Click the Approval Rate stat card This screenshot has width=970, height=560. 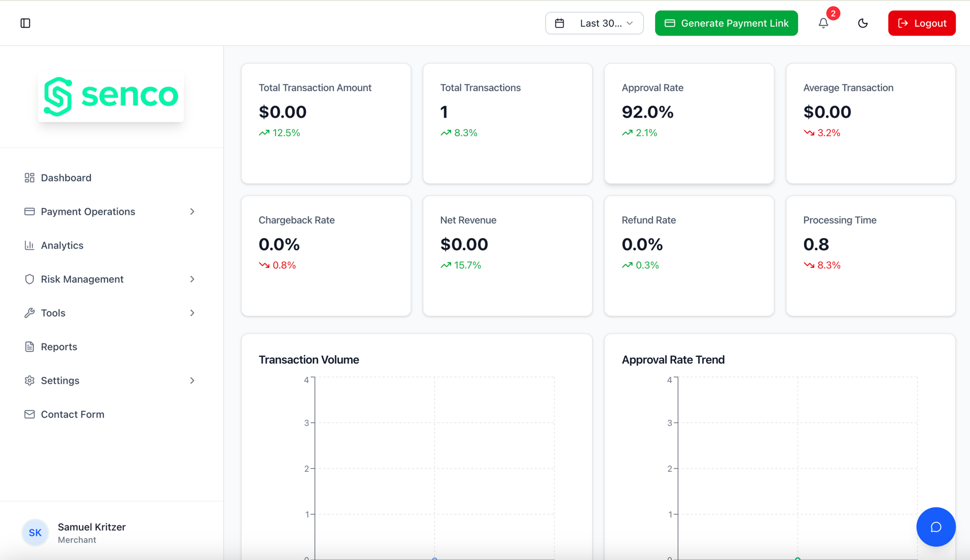[689, 123]
